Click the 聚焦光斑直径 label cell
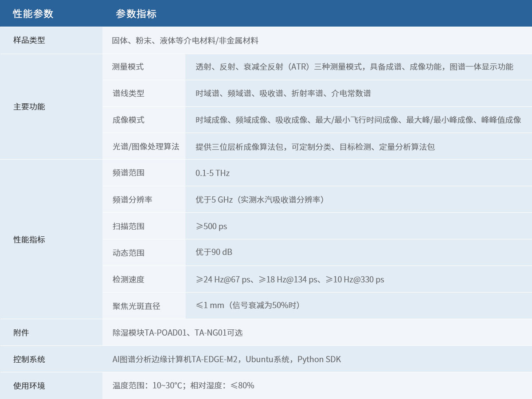532x399 pixels. pyautogui.click(x=136, y=306)
